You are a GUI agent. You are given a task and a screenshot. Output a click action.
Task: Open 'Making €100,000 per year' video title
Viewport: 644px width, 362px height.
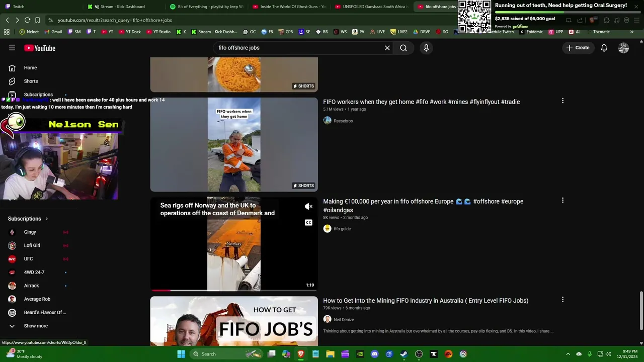pos(423,206)
